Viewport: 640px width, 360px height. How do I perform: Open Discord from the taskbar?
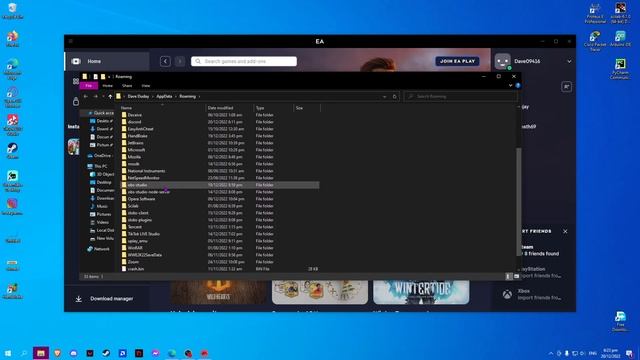[x=73, y=353]
